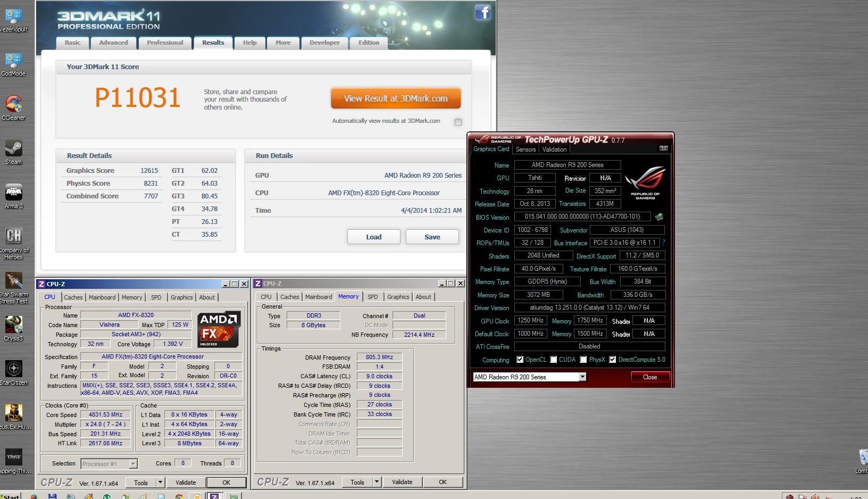Open the Advanced tab in 3DMark

tap(113, 43)
